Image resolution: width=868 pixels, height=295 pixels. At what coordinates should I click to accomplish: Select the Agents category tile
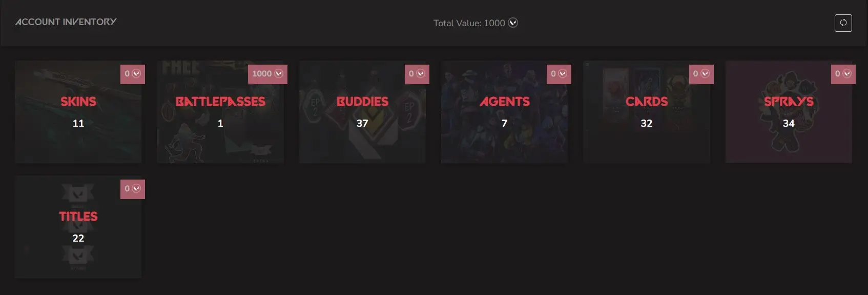[x=505, y=112]
